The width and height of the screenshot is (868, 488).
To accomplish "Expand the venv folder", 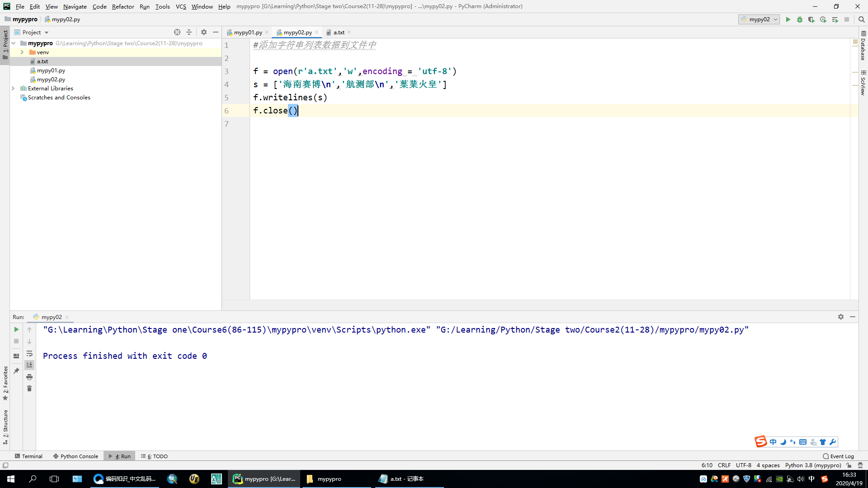I will 22,52.
